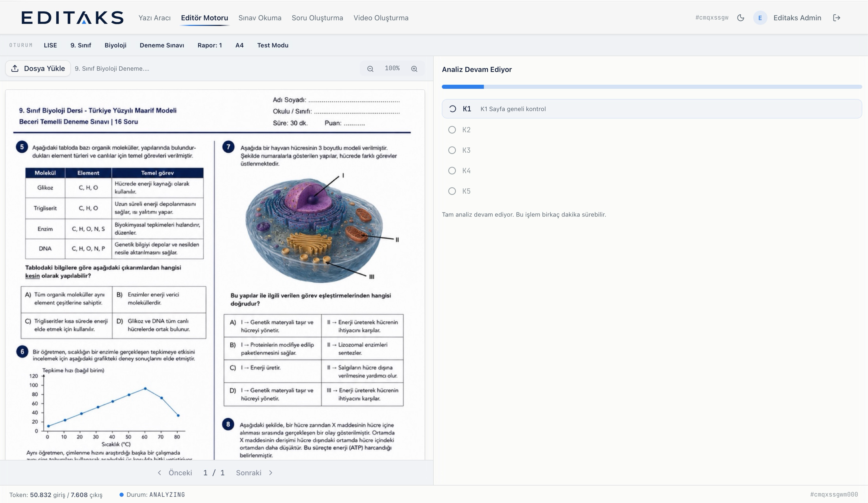Click the Test Modu session label
This screenshot has height=503, width=868.
(x=273, y=45)
